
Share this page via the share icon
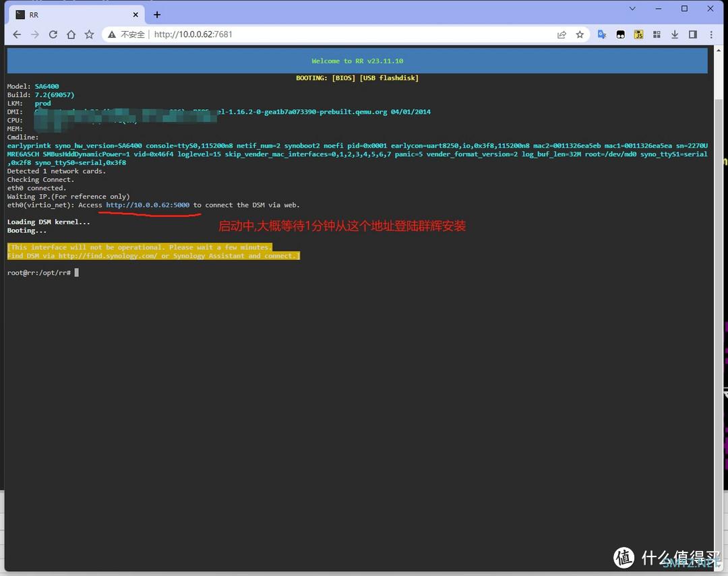(562, 34)
